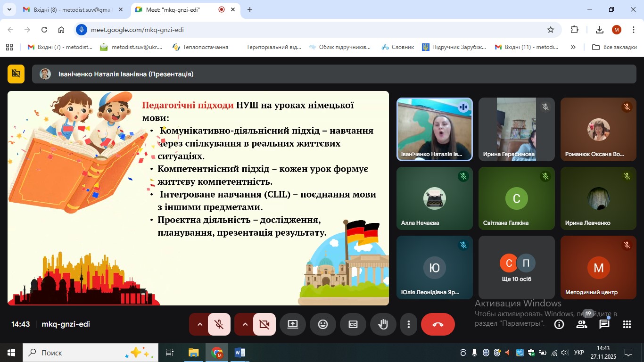Open the activities grid icon
The image size is (644, 362).
(627, 324)
